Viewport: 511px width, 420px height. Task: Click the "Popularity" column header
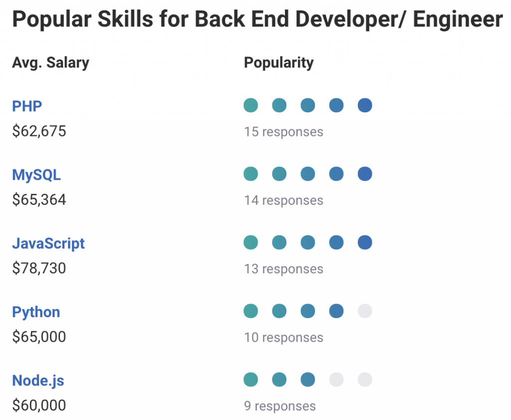click(278, 63)
